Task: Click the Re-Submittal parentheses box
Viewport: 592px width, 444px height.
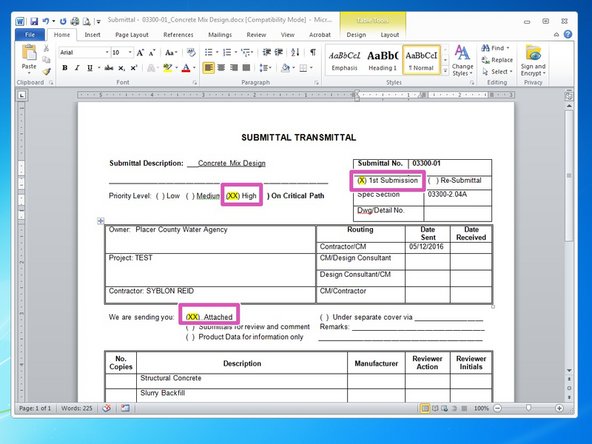Action: 433,180
